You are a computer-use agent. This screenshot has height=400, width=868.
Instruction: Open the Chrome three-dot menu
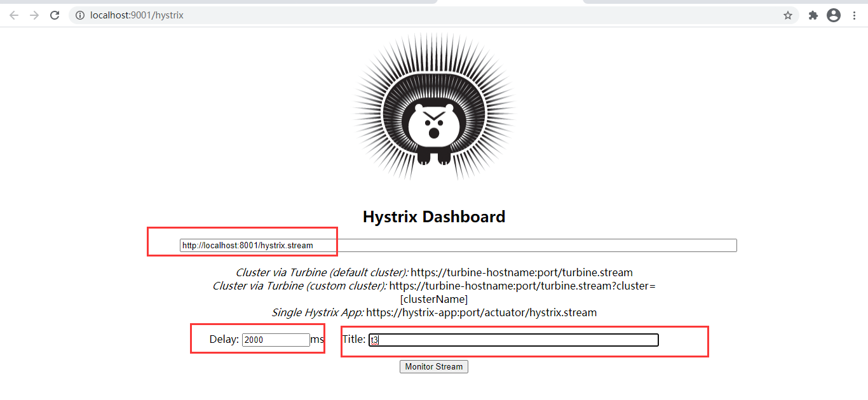[x=854, y=15]
